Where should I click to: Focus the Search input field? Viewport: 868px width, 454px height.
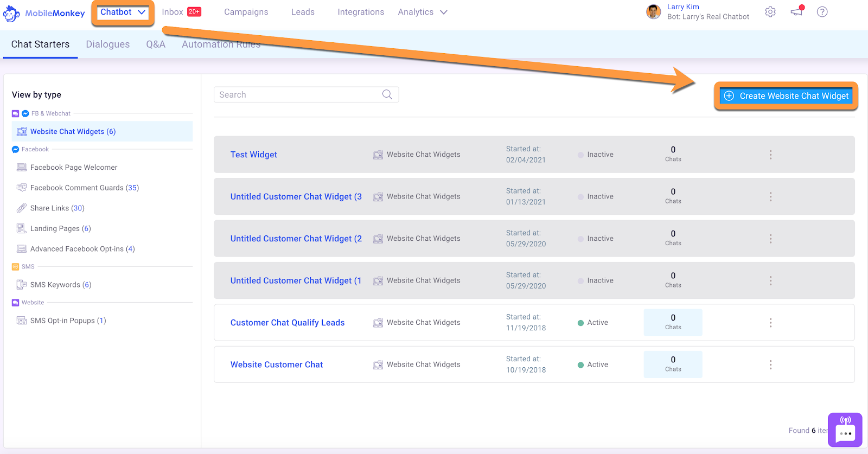307,94
